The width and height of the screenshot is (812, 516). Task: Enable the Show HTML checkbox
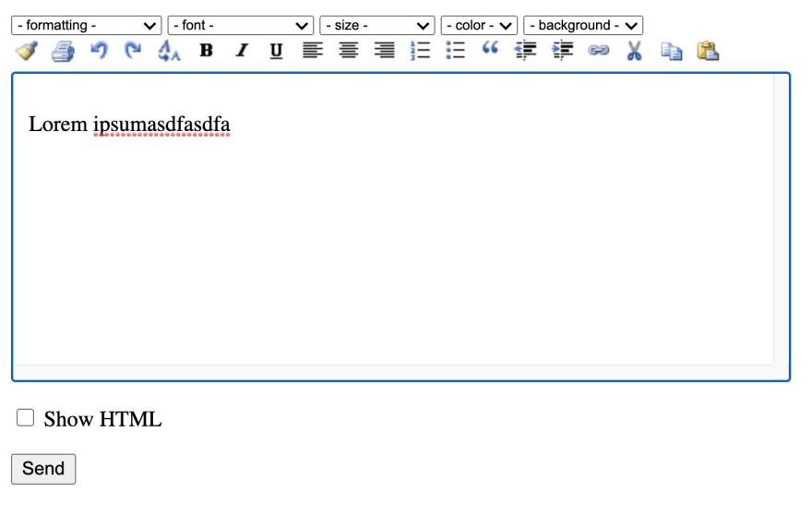(x=26, y=417)
